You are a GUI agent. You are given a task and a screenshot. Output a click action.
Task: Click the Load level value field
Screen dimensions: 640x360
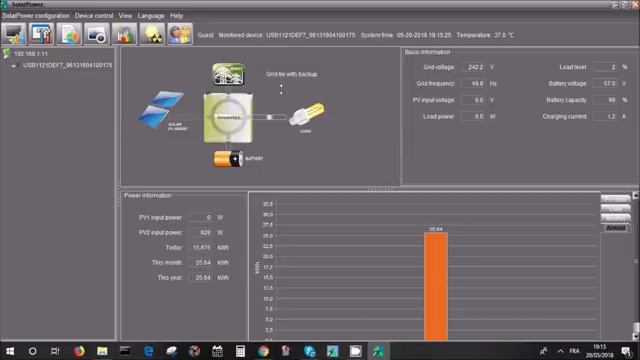coord(605,67)
